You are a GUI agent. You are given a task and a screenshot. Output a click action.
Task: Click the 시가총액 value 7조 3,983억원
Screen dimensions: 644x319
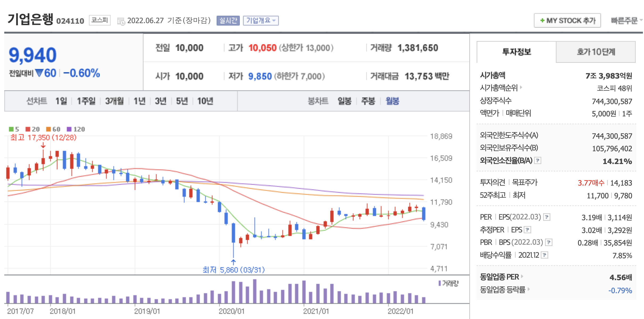coord(609,76)
